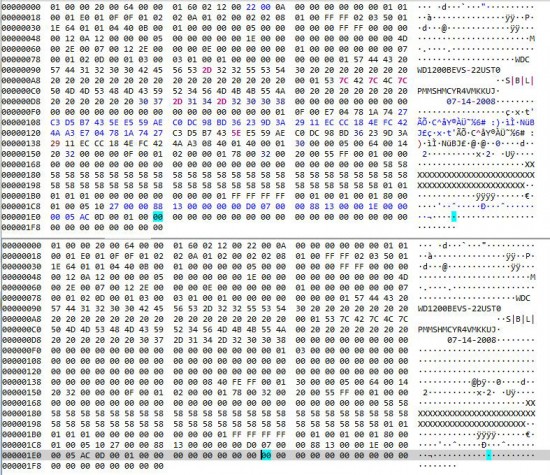Click offset 00000000 in the bottom pane

(21, 246)
